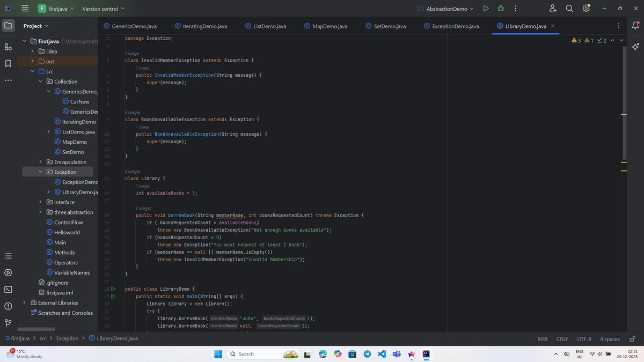Open the firstjava project dropdown
This screenshot has height=362, width=644.
56,9
